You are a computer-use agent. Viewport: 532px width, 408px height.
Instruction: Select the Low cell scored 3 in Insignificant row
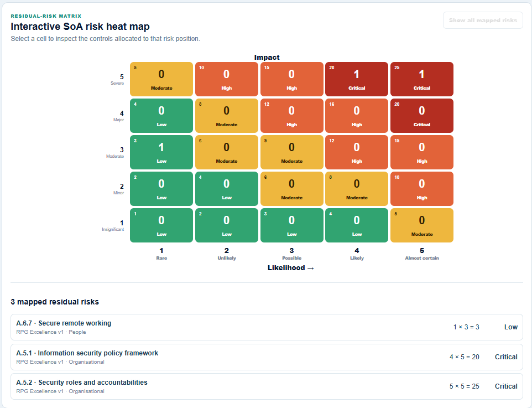pos(292,225)
